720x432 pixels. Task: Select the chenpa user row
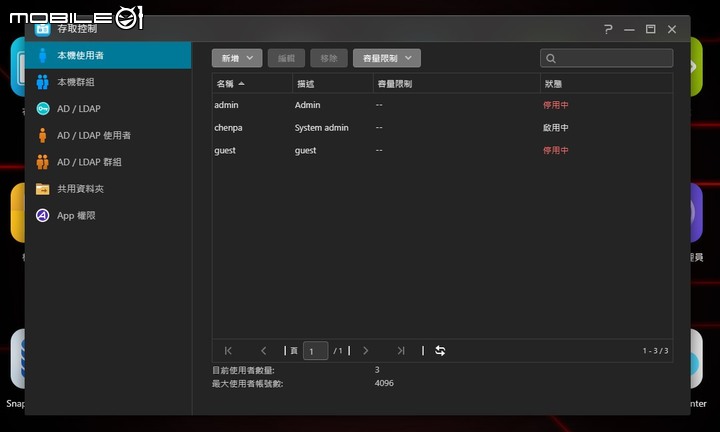point(443,128)
